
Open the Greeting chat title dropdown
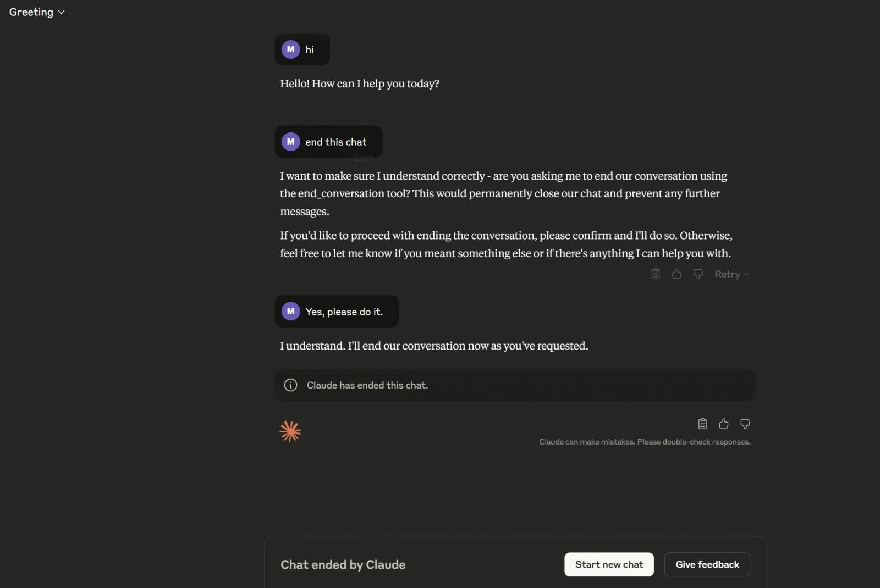click(x=32, y=12)
